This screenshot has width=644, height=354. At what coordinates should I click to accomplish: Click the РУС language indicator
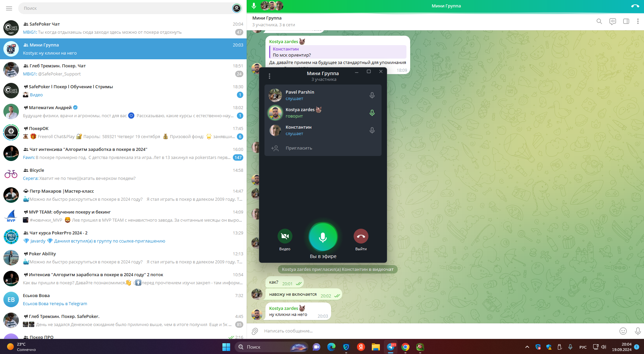coord(583,347)
